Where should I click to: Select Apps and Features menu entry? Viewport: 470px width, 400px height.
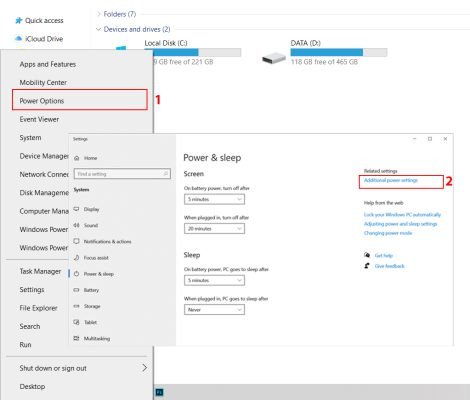pyautogui.click(x=48, y=64)
